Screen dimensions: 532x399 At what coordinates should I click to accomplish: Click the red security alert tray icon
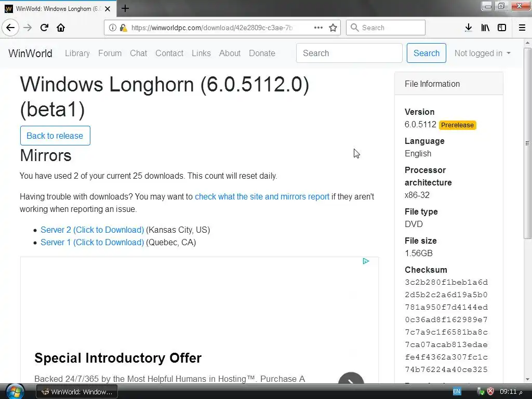(490, 391)
